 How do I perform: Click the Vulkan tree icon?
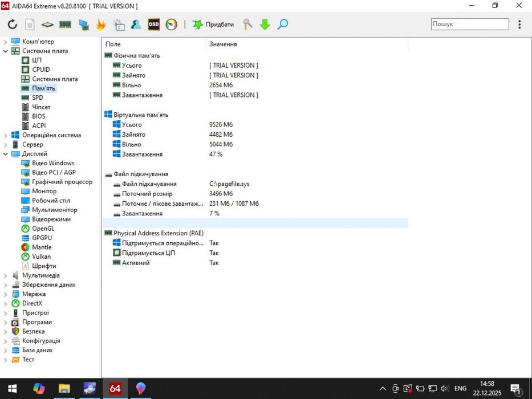click(x=26, y=256)
